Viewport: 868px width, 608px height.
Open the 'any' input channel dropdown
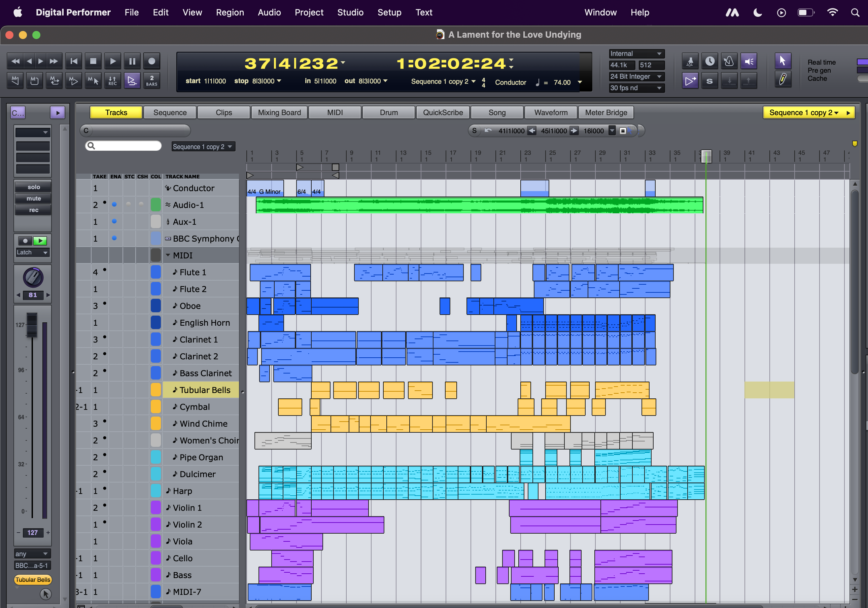click(x=33, y=553)
